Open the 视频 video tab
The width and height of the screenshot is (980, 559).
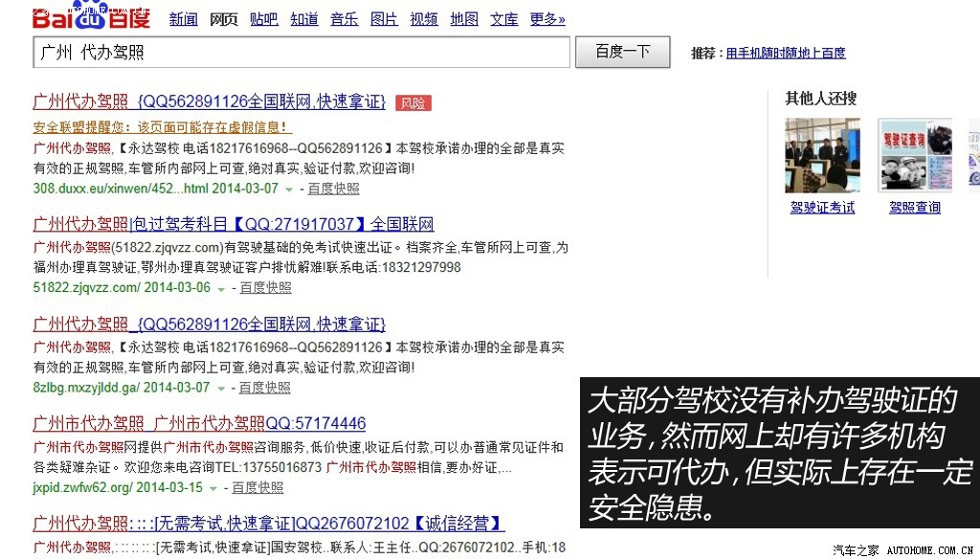(x=424, y=19)
